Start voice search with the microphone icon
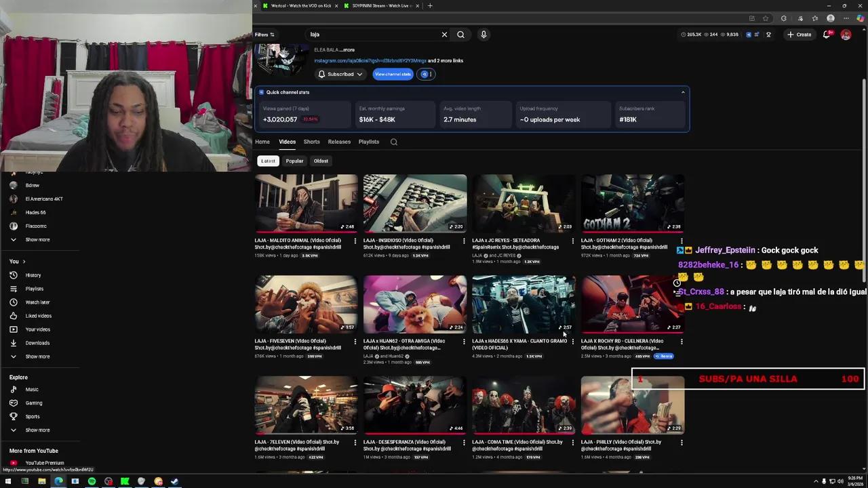This screenshot has height=488, width=868. (x=484, y=34)
